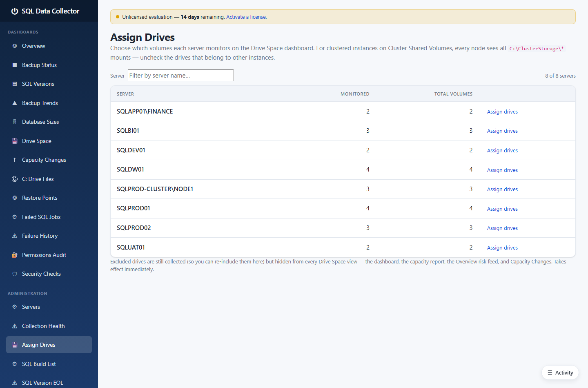Go to the Drive Space dashboard

pos(49,141)
